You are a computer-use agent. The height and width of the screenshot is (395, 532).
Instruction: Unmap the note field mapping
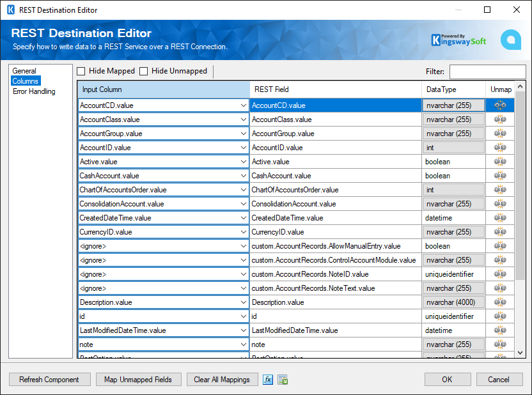click(499, 344)
